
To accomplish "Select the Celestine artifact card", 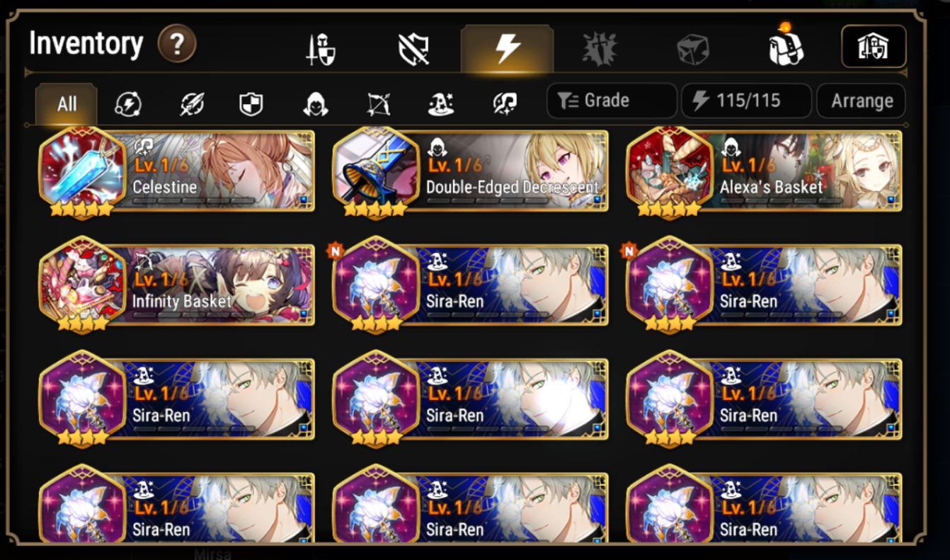I will [177, 171].
